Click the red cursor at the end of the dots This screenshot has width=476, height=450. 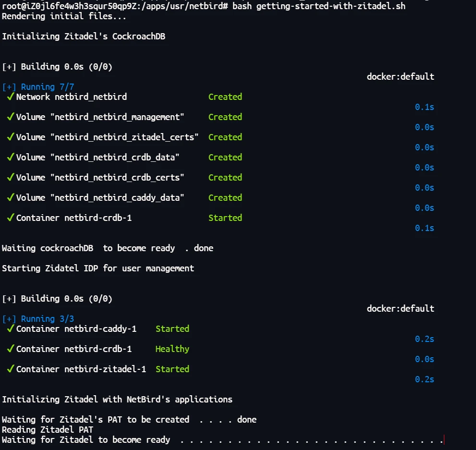coord(444,440)
